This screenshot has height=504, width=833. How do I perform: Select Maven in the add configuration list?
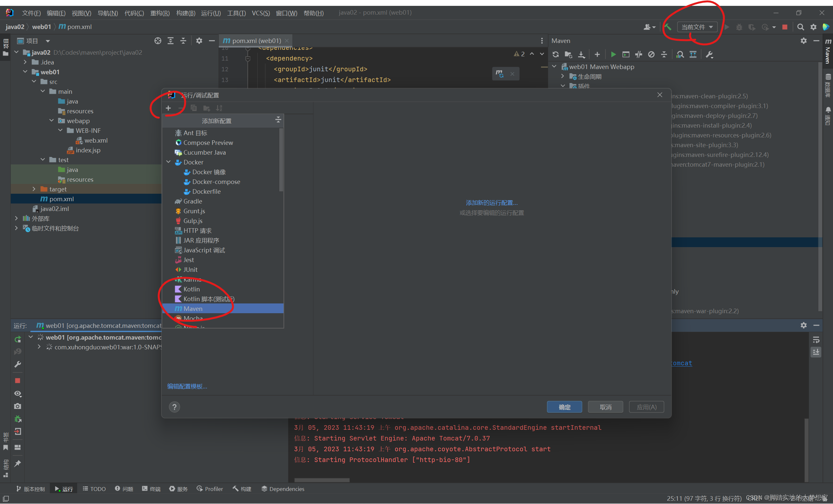click(x=223, y=309)
